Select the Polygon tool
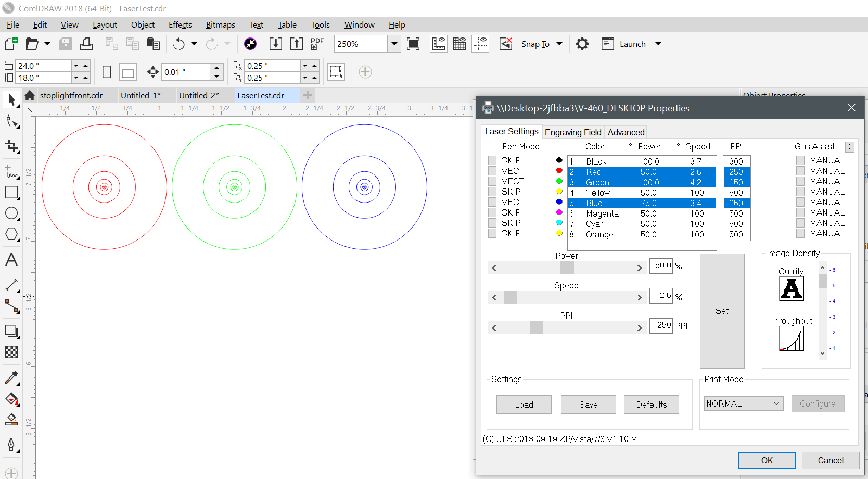The width and height of the screenshot is (868, 479). pyautogui.click(x=11, y=234)
